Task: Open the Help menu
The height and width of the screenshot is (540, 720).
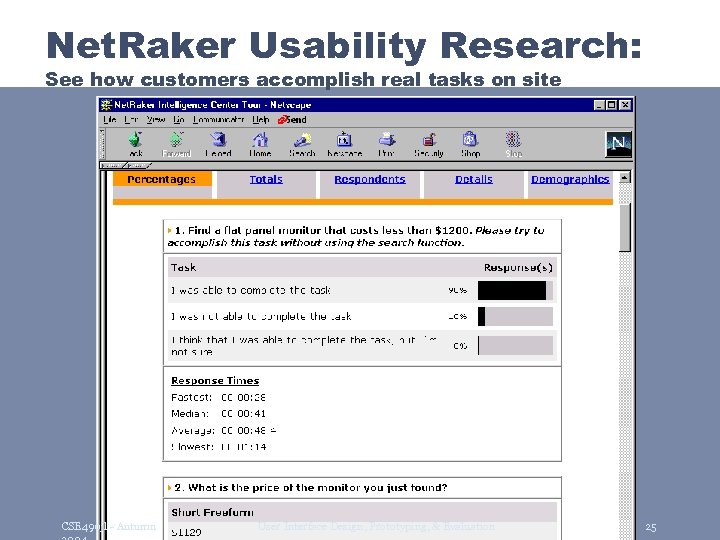Action: 260,120
